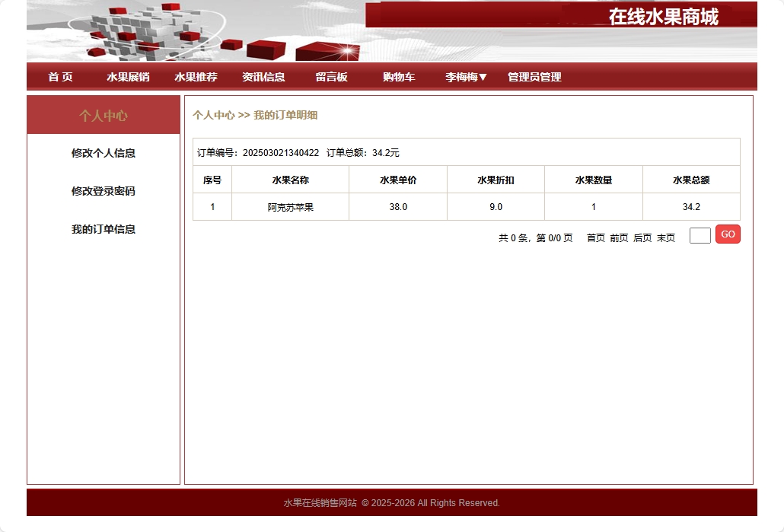Open 个人中心 in the sidebar

click(x=103, y=114)
